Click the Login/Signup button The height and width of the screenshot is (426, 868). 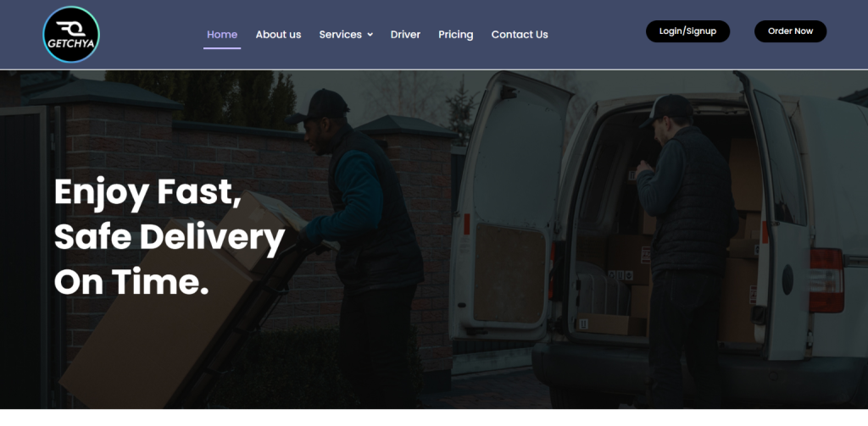tap(687, 31)
